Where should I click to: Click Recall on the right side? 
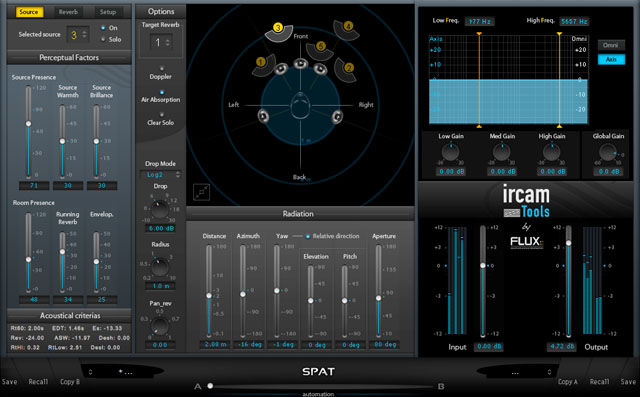coord(599,382)
